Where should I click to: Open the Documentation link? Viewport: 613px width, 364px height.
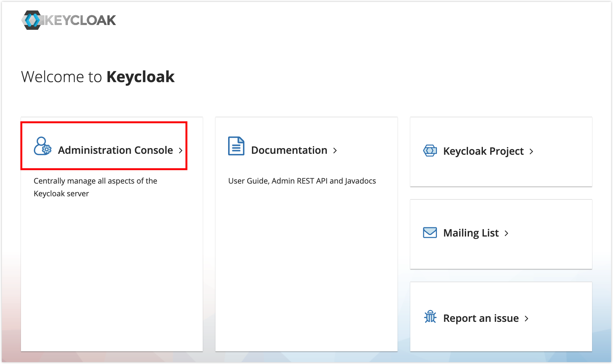[x=289, y=150]
